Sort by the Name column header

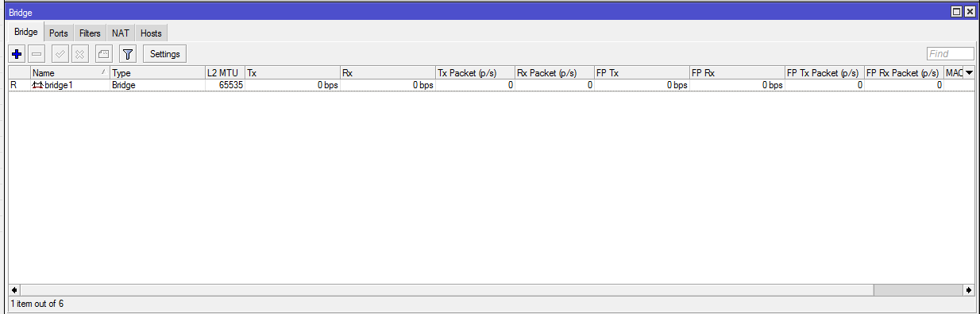click(70, 72)
